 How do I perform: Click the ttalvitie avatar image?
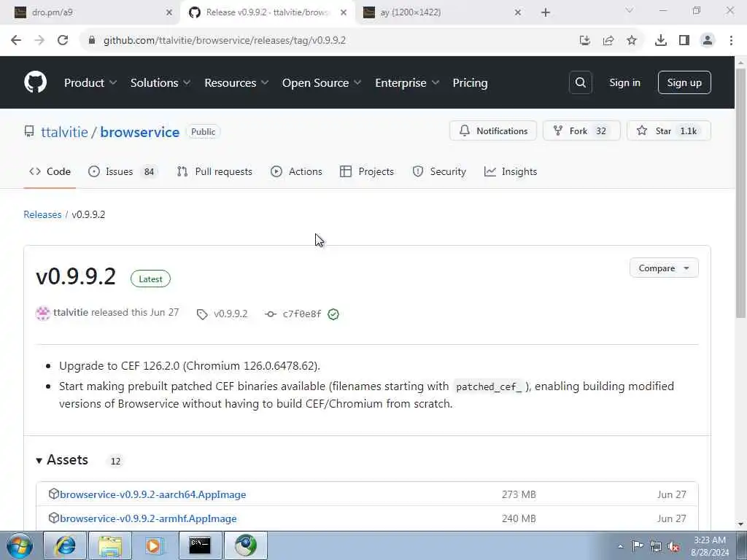point(43,314)
